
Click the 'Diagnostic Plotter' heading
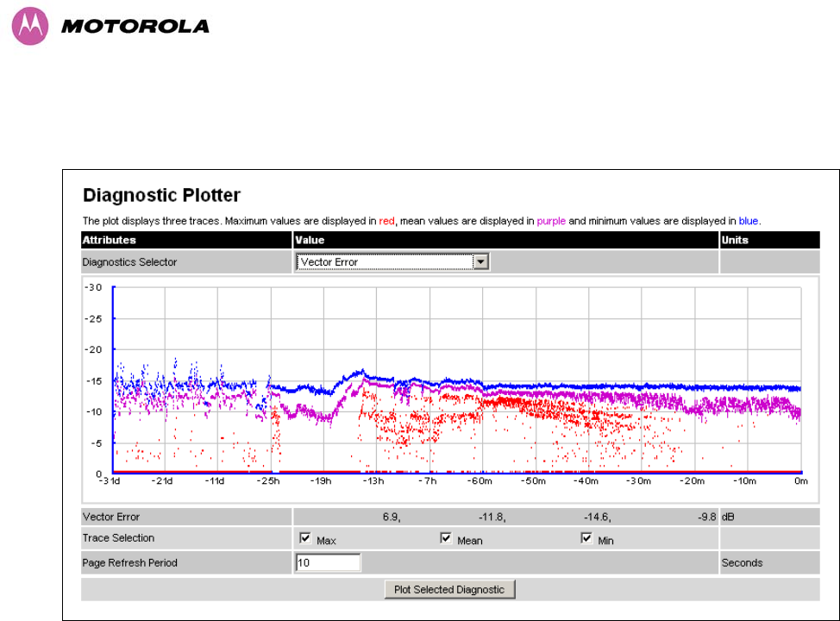click(161, 195)
